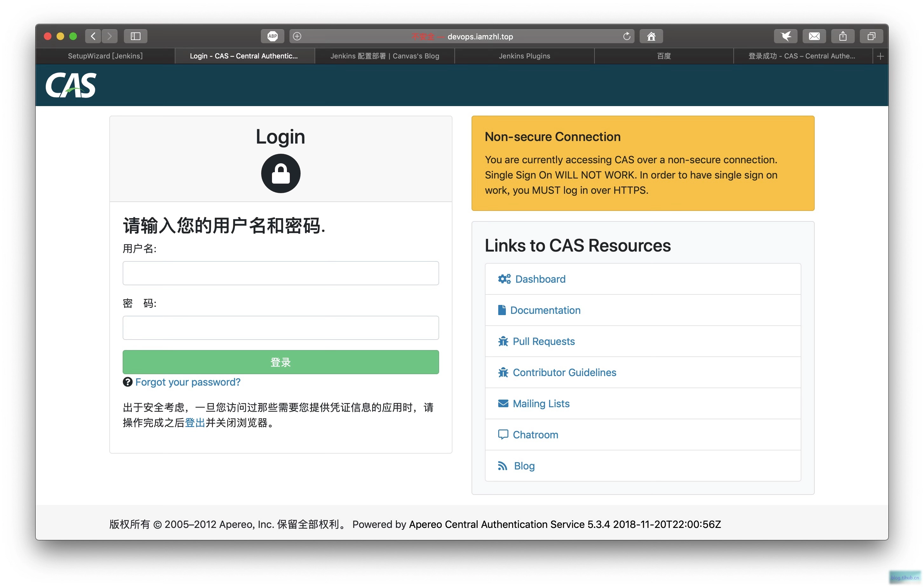Switch to SetupWizard [Jenkins] tab

(x=105, y=56)
